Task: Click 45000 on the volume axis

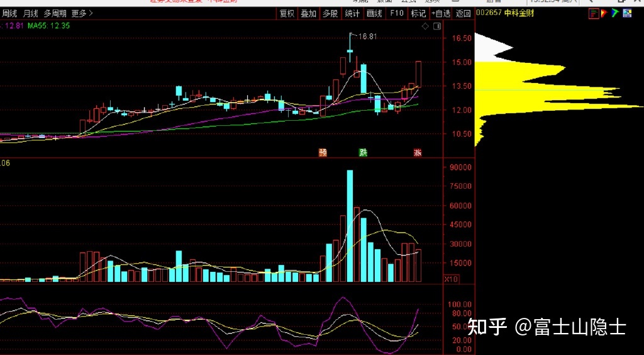Action: [460, 224]
